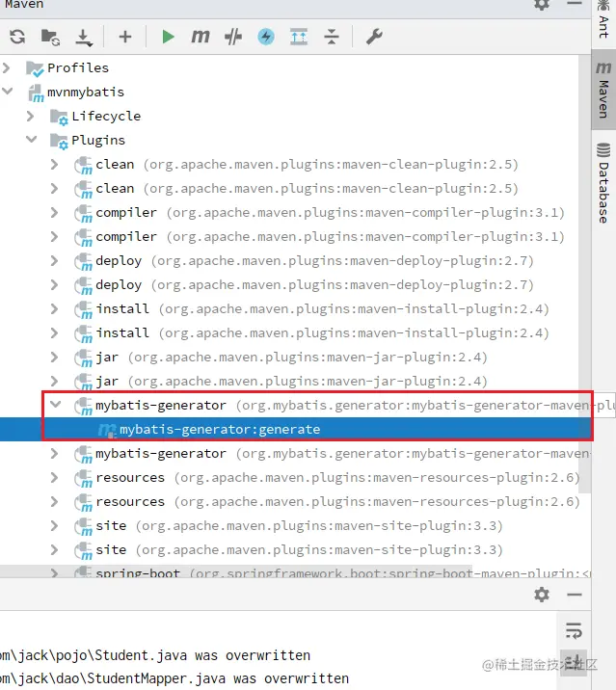Hide the Run output panel
Viewport: 616px width, 690px height.
[x=575, y=595]
